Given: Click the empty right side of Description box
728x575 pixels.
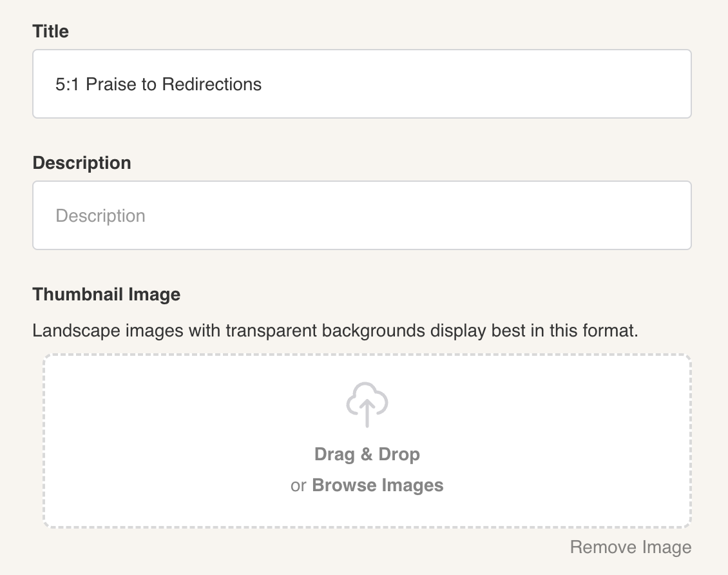Looking at the screenshot, I should pos(580,215).
